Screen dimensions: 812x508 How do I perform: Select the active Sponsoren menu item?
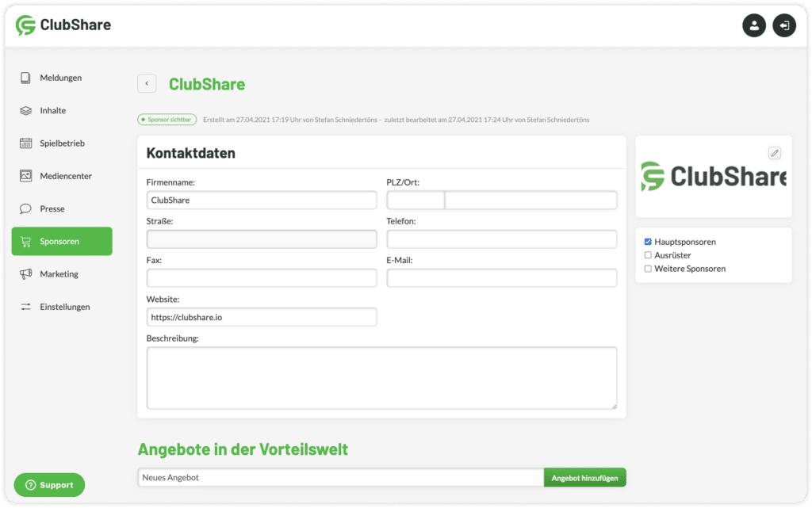point(62,241)
